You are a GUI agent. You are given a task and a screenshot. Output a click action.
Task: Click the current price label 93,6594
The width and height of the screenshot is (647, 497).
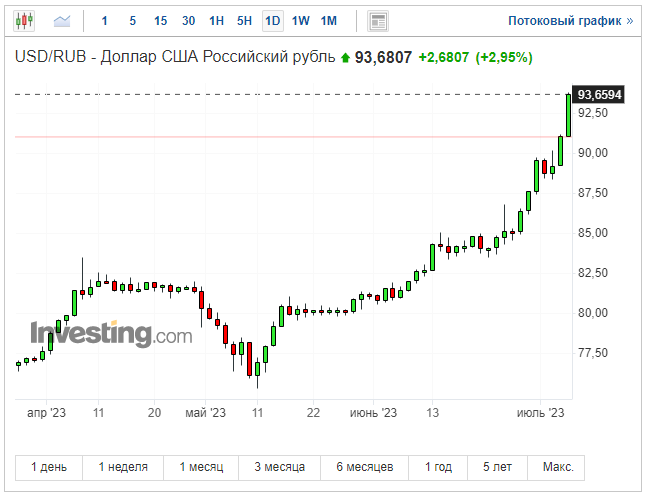(599, 95)
